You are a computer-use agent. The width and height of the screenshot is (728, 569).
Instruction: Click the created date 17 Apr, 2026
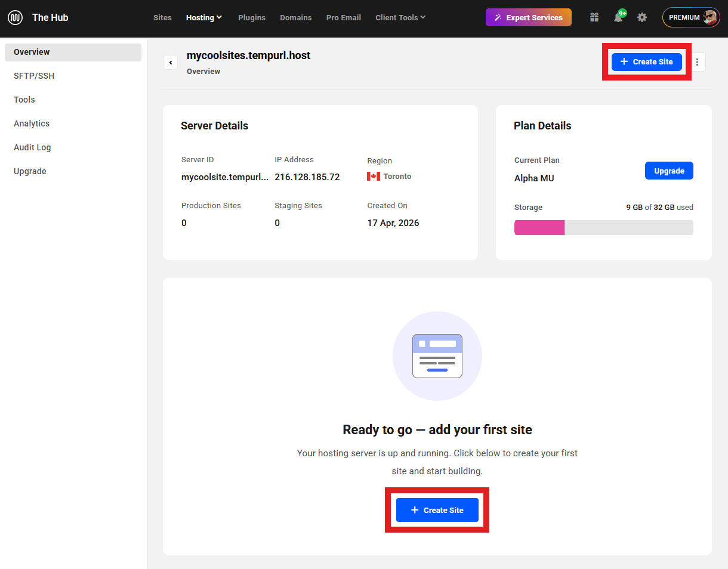(393, 223)
